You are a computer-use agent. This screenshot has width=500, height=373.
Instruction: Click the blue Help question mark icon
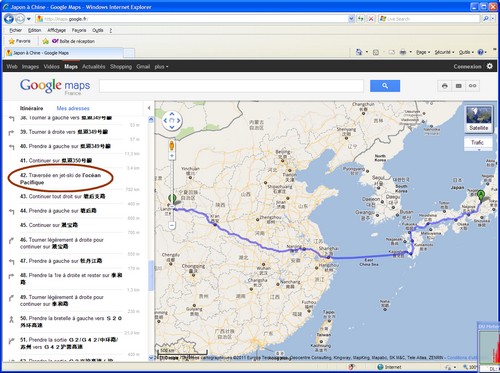click(x=481, y=52)
